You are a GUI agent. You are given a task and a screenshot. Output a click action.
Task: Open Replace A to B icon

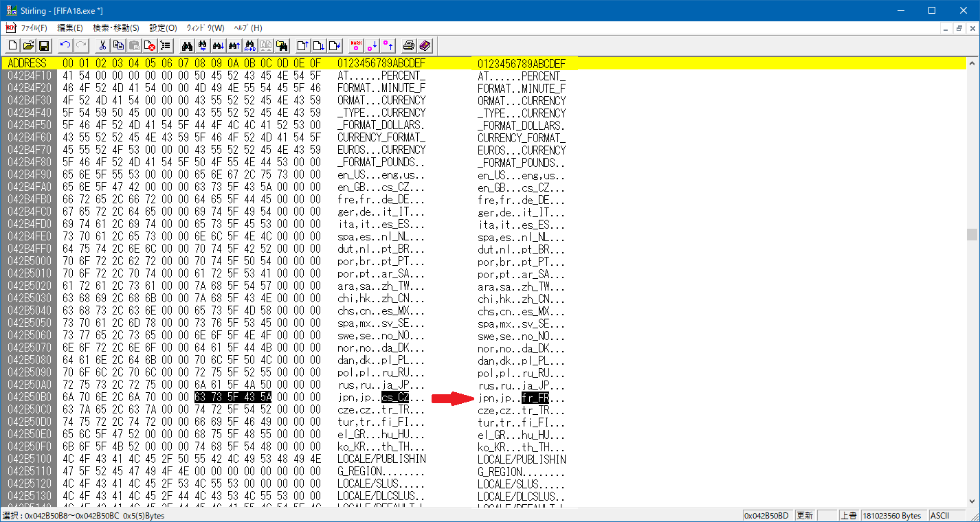click(250, 46)
